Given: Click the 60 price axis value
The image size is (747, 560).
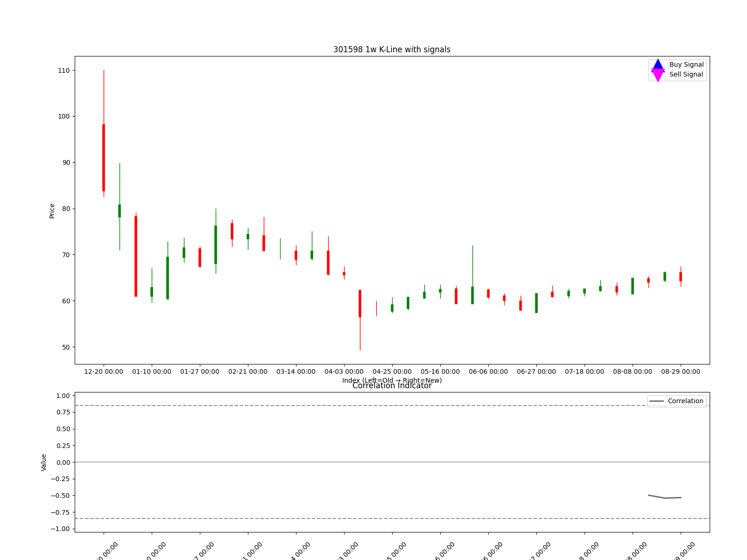Looking at the screenshot, I should point(66,301).
